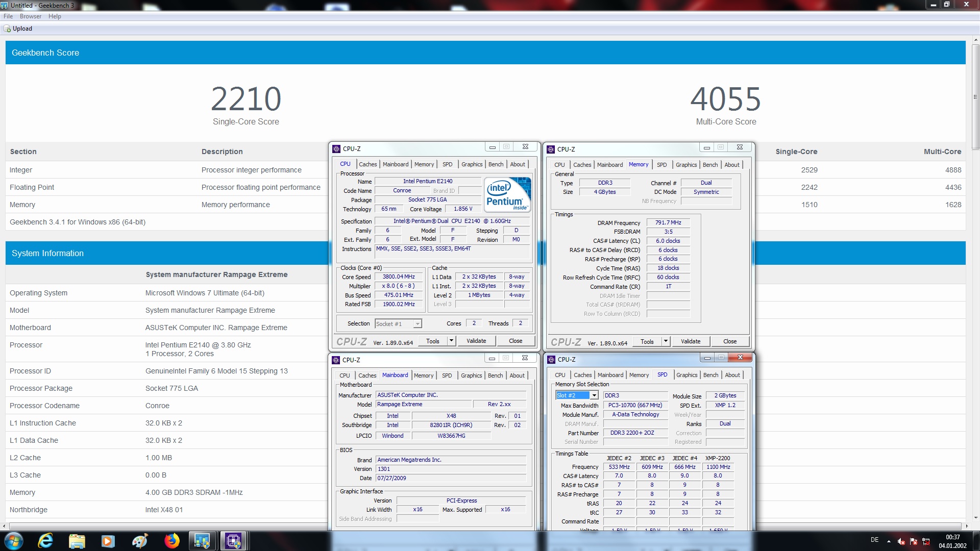The width and height of the screenshot is (980, 551).
Task: Click the network tray icon
Action: tap(926, 541)
